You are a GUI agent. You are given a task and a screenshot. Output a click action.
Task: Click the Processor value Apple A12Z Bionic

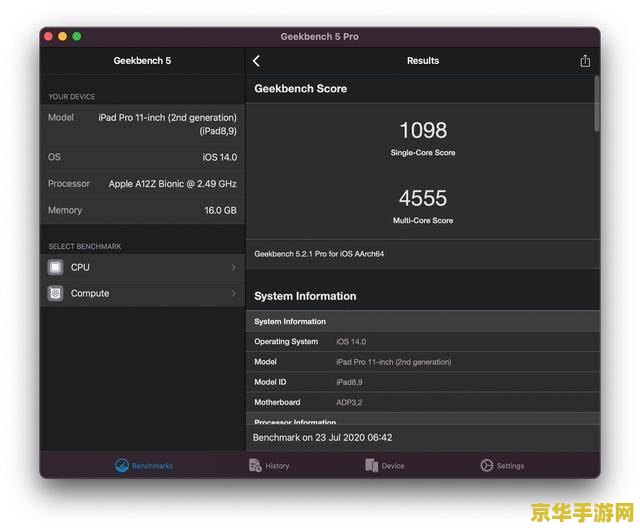173,184
